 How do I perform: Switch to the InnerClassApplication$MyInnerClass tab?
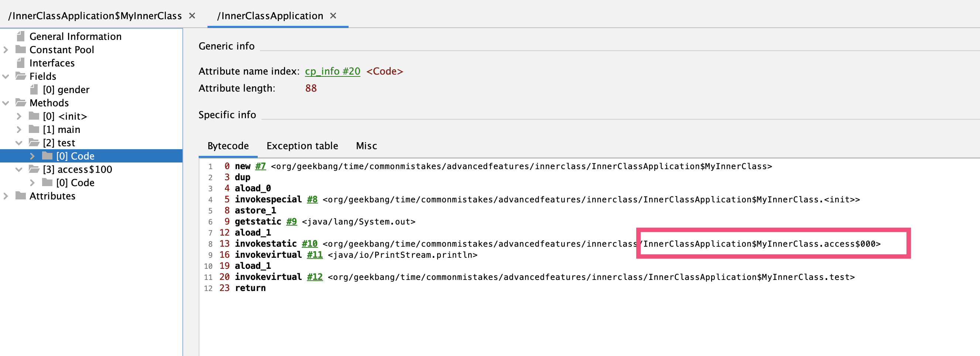tap(95, 16)
